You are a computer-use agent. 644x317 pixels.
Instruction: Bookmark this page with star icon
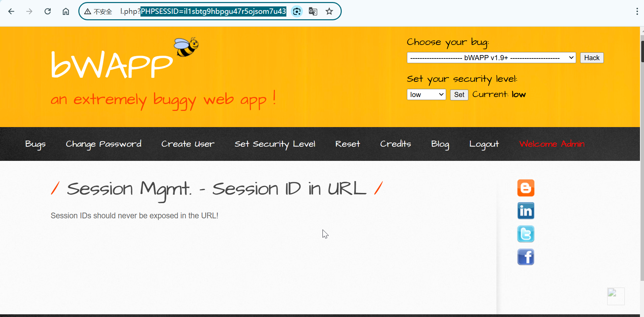pos(329,11)
